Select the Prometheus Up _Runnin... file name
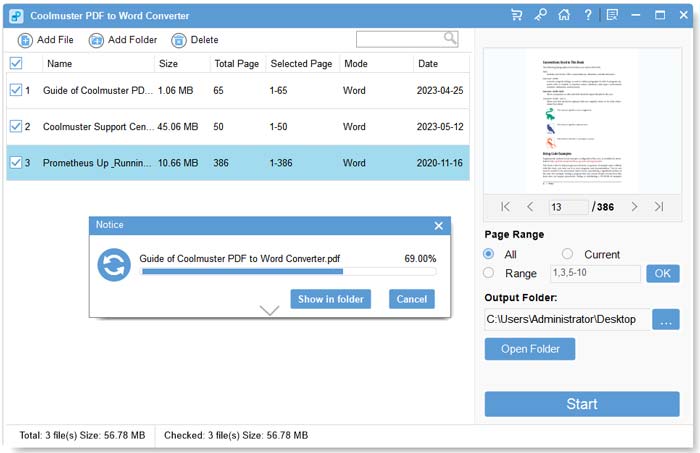This screenshot has width=700, height=453. click(97, 163)
